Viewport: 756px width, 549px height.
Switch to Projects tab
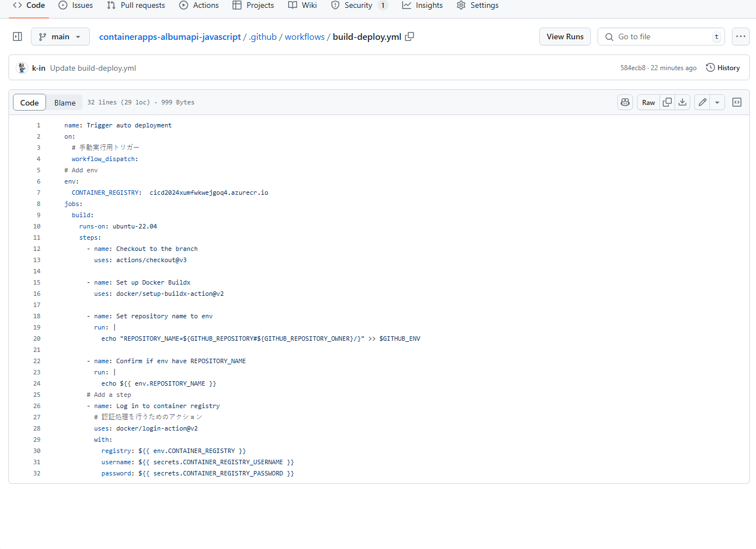point(253,6)
